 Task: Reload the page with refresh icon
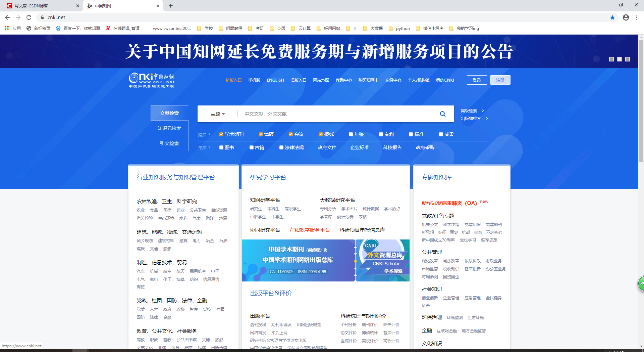click(29, 17)
